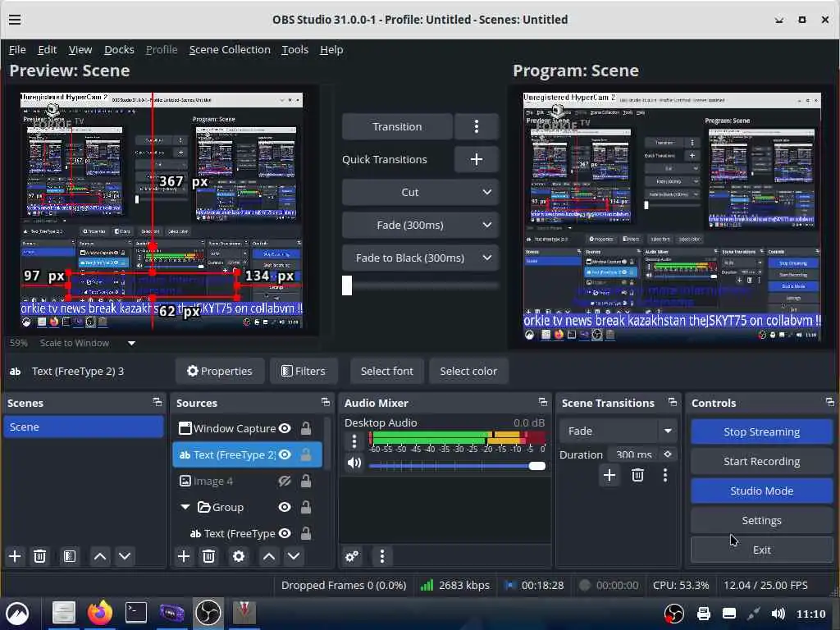Toggle lock on Group source
This screenshot has width=840, height=630.
(306, 507)
